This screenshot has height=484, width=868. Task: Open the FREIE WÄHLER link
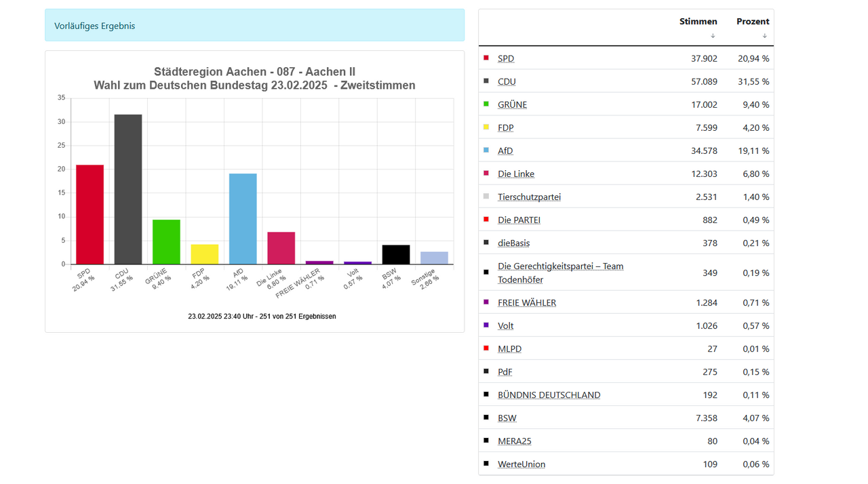[527, 303]
